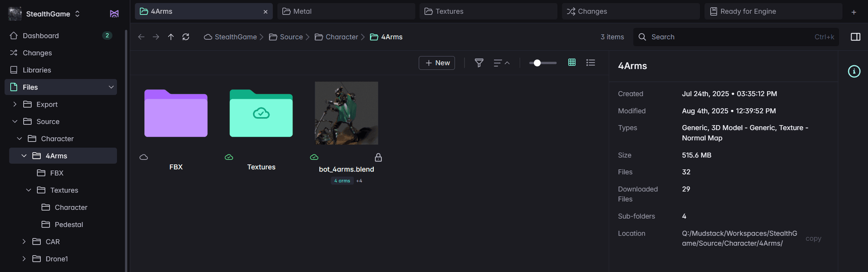Open the bot_4arms.blend thumbnail

346,113
